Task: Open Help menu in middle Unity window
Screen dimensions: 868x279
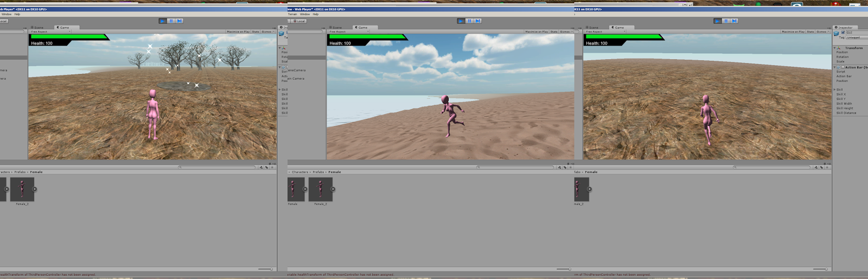Action: click(x=316, y=15)
